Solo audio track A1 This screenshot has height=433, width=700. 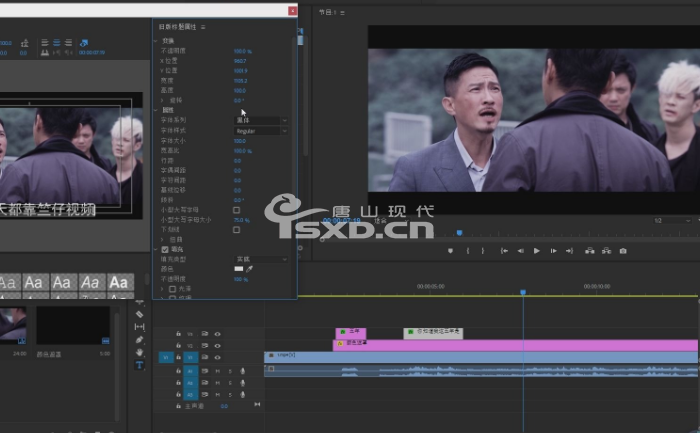(x=230, y=371)
